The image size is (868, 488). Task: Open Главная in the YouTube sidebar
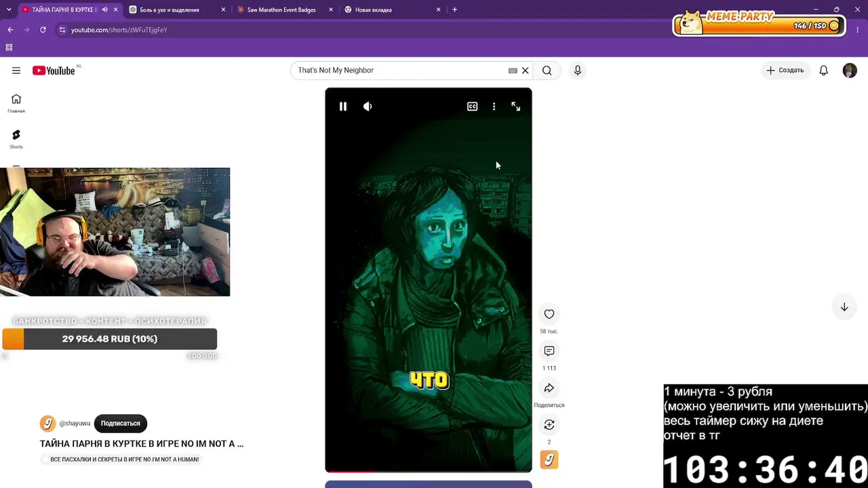click(x=16, y=103)
